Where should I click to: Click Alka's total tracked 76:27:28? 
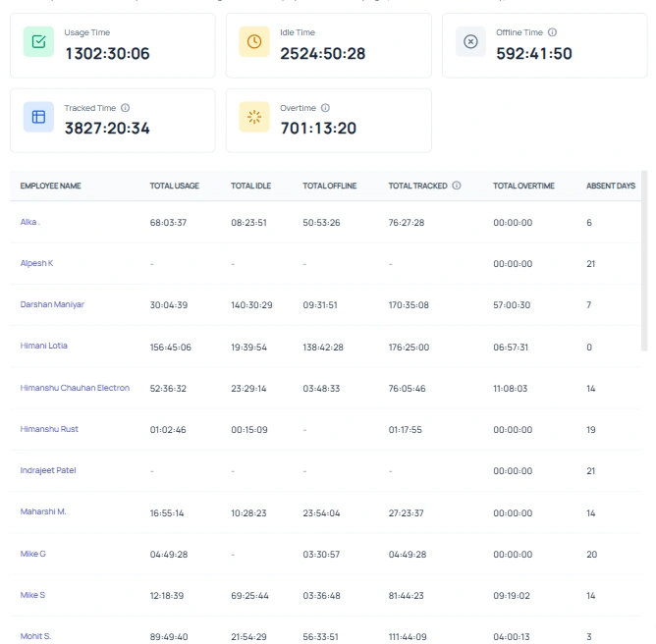point(407,223)
